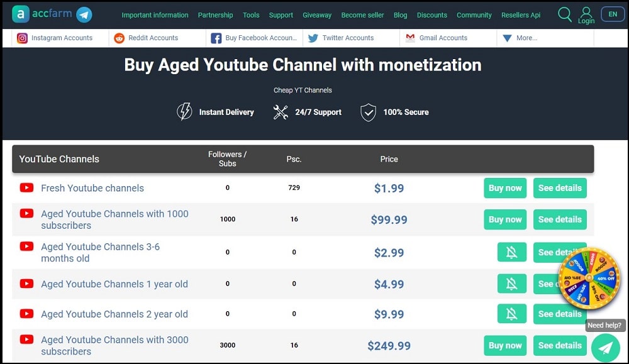
Task: Click the Gmail icon in the category bar
Action: pyautogui.click(x=410, y=38)
